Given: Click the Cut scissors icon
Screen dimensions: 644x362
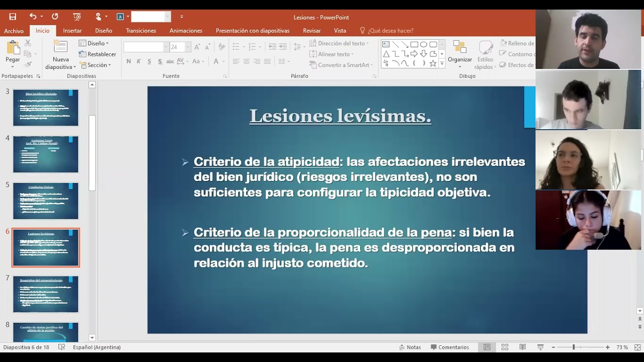Looking at the screenshot, I should 28,43.
